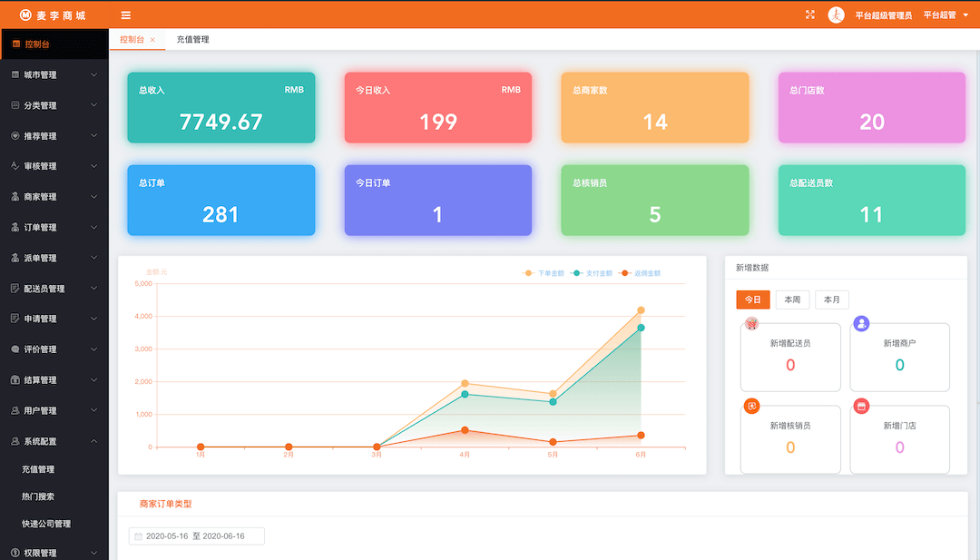Click the 麦李商城 logo icon
Viewport: 980px width, 560px height.
click(x=25, y=15)
